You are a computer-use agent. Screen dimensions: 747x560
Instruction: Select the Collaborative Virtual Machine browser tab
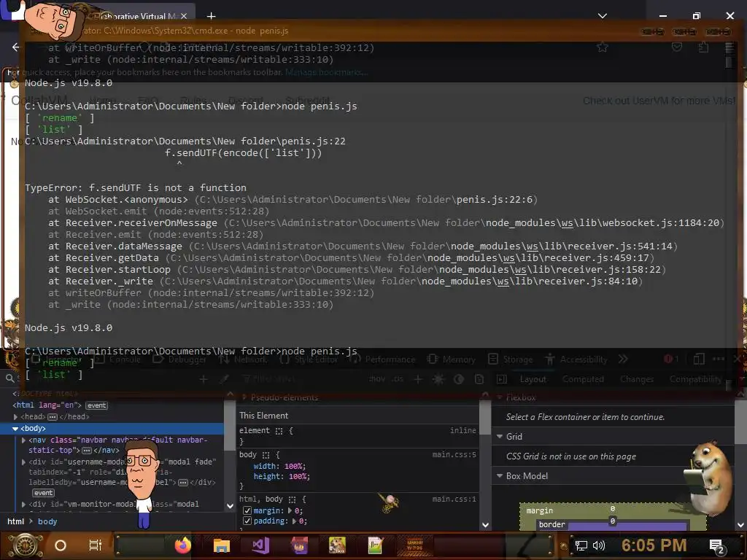click(x=136, y=16)
